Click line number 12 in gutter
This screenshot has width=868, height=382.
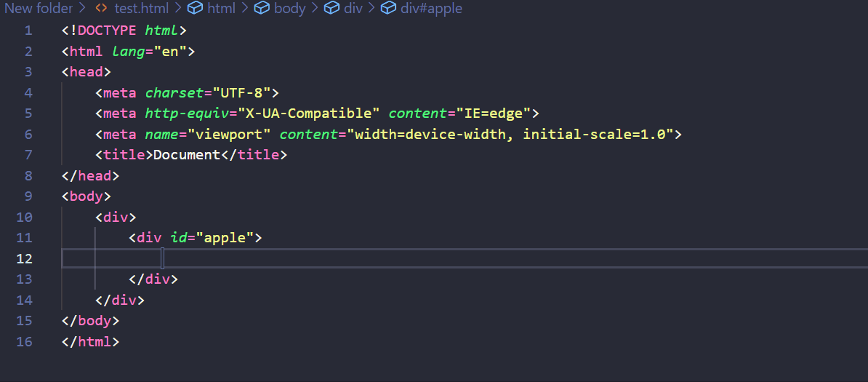[25, 258]
